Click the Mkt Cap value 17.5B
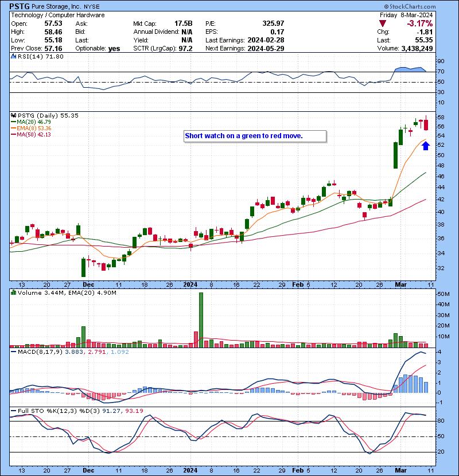The image size is (459, 476). [x=183, y=24]
